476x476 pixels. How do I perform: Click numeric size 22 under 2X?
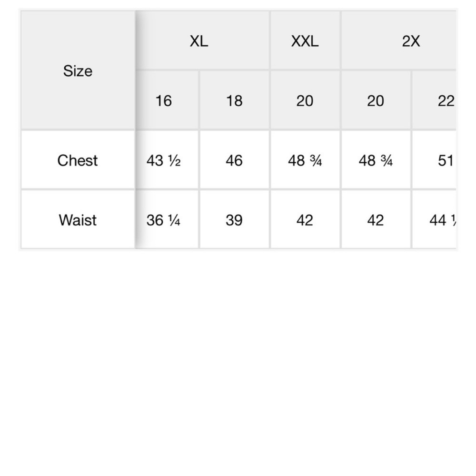(445, 101)
